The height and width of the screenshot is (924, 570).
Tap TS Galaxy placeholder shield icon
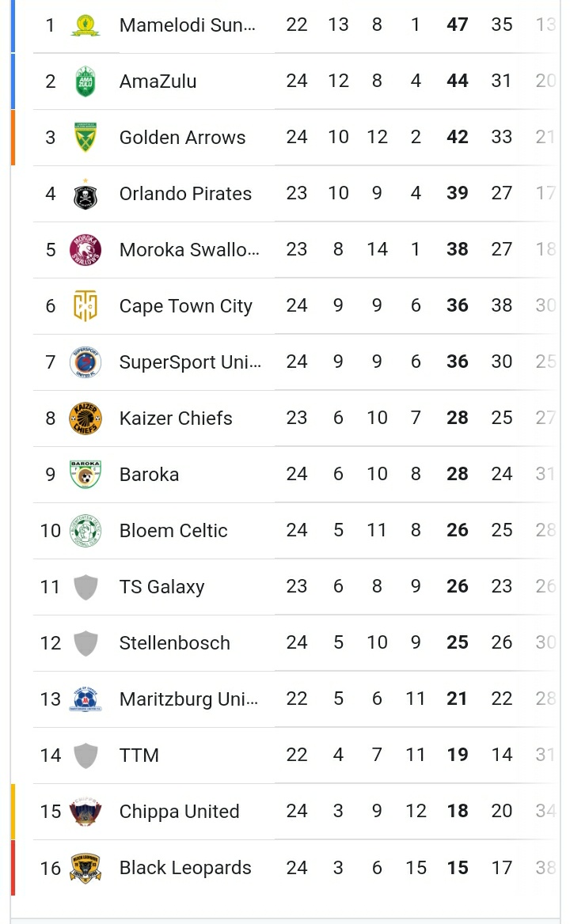[85, 587]
